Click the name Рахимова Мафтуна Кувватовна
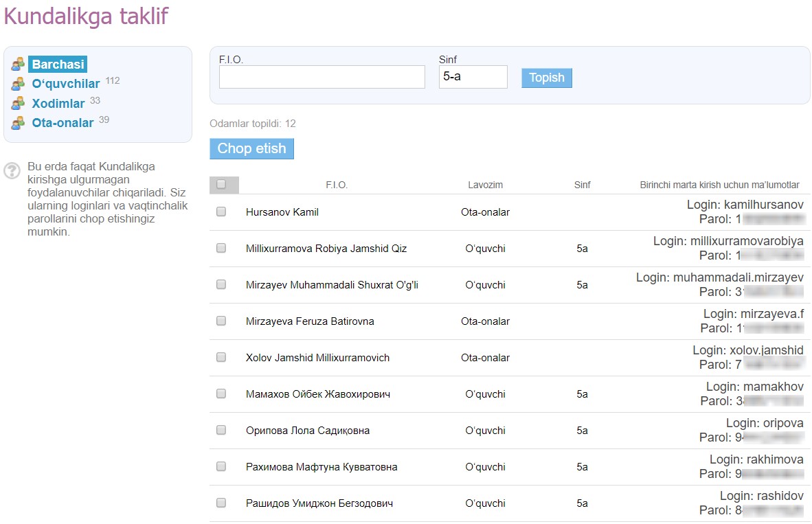The height and width of the screenshot is (524, 812). click(322, 467)
